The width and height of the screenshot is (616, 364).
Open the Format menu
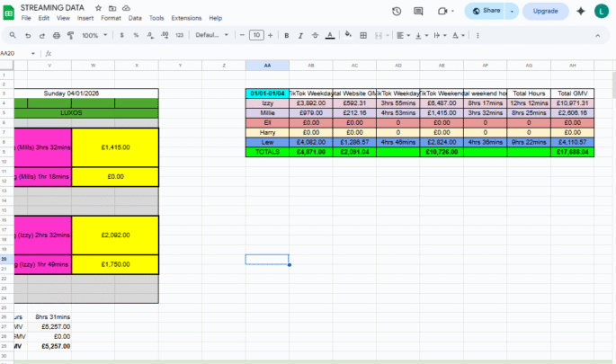[111, 18]
